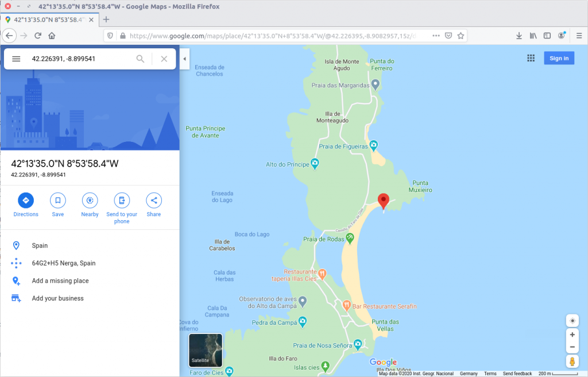Click tracking protection shield icon
Screen dimensions: 588x377
point(110,36)
